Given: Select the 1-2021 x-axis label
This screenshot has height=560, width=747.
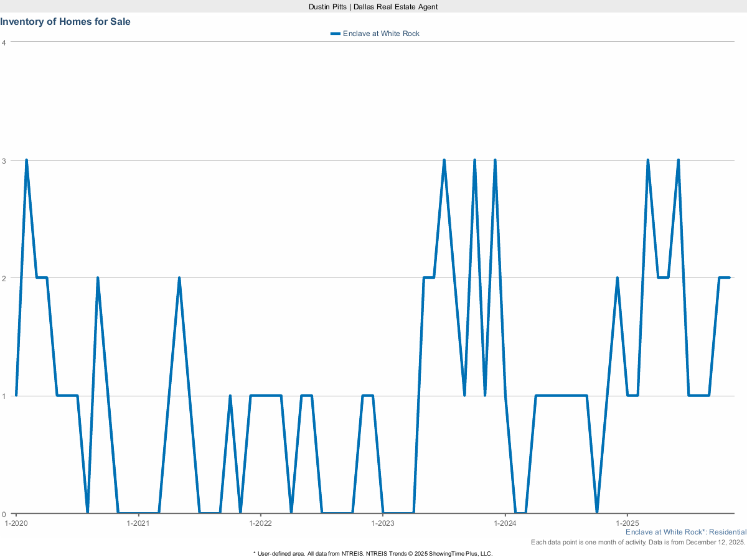Looking at the screenshot, I should [138, 523].
